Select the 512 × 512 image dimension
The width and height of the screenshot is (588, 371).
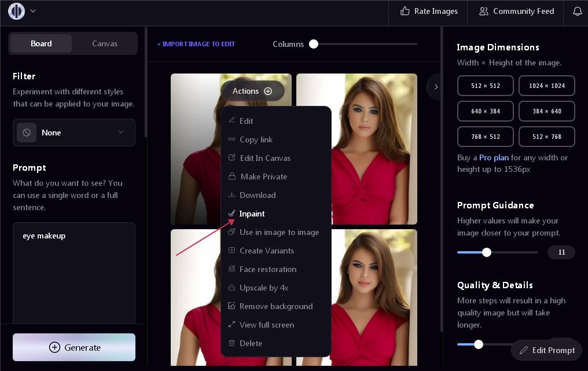(485, 86)
